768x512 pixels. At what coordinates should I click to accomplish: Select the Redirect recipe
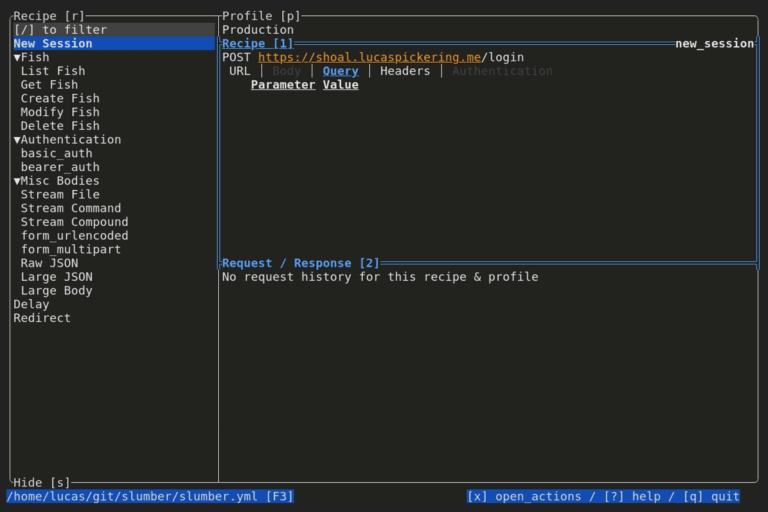pos(42,318)
